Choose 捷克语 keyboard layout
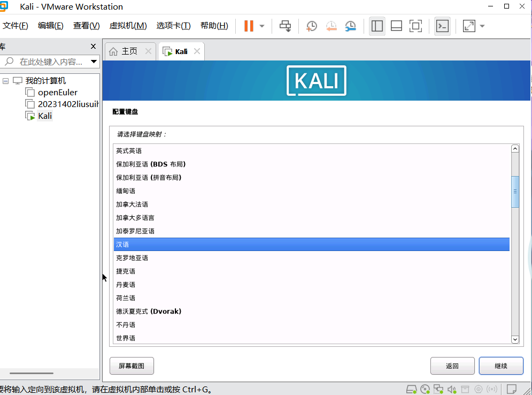532x395 pixels. pyautogui.click(x=312, y=271)
